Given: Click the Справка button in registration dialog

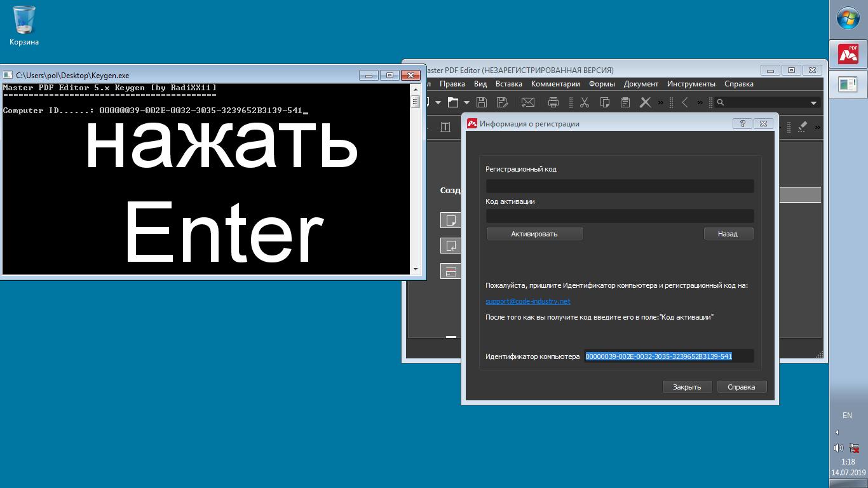Looking at the screenshot, I should (x=742, y=387).
